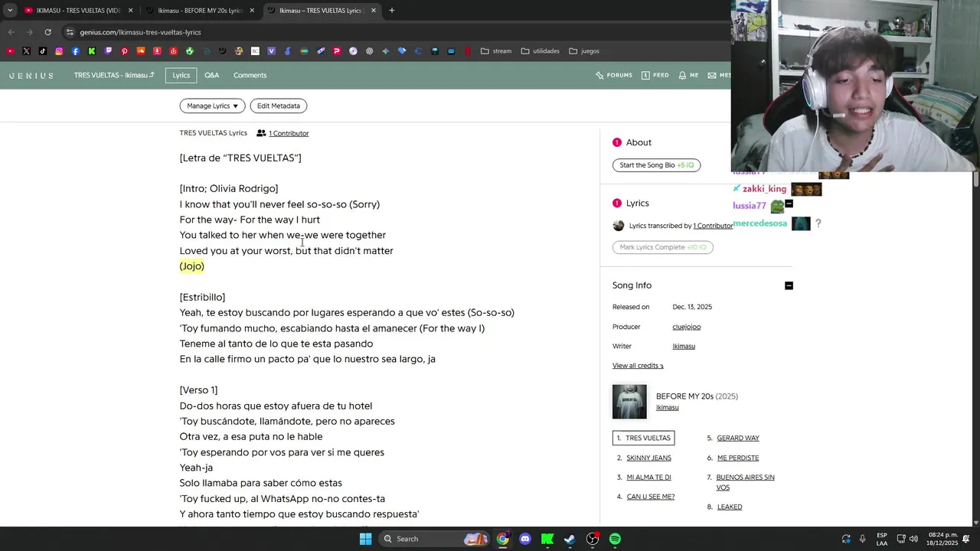The image size is (980, 551).
Task: Open the Ikimasu artist link under album
Action: click(x=668, y=408)
